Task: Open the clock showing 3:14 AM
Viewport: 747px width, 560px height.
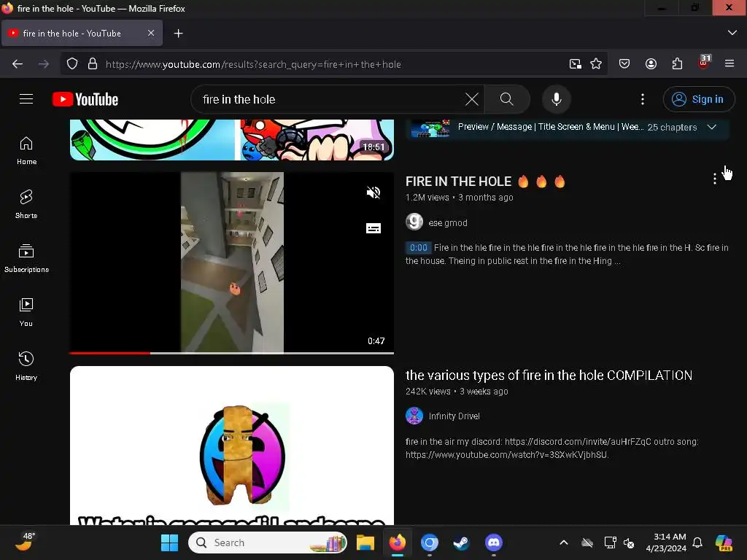Action: 666,542
